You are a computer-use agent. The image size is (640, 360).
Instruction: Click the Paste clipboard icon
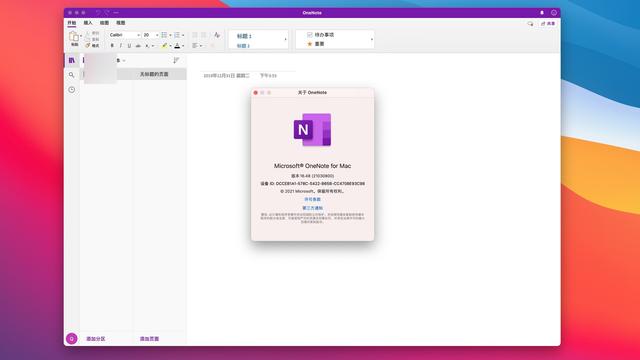coord(74,37)
